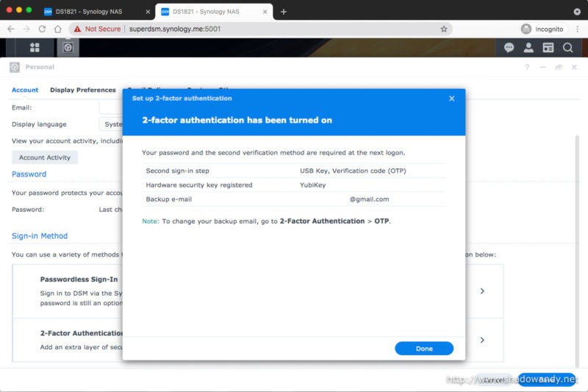The width and height of the screenshot is (588, 392).
Task: Click the Not Secure warning icon
Action: pyautogui.click(x=77, y=29)
